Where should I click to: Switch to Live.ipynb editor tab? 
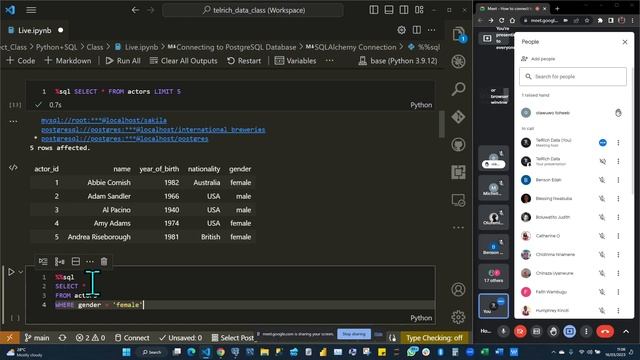pos(35,30)
